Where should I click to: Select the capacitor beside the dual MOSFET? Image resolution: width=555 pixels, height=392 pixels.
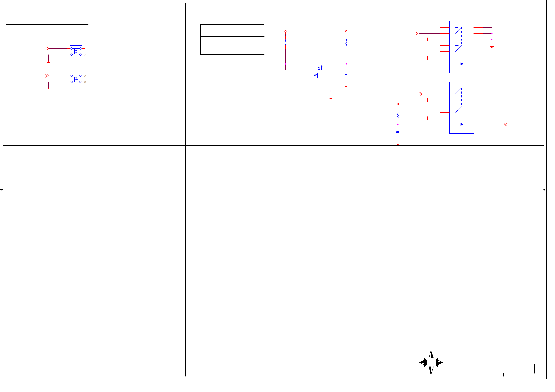[x=346, y=75]
